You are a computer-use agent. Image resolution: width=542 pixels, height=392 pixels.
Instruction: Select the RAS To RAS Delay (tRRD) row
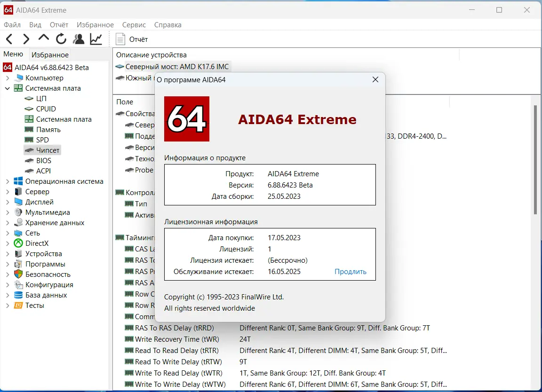(x=174, y=328)
